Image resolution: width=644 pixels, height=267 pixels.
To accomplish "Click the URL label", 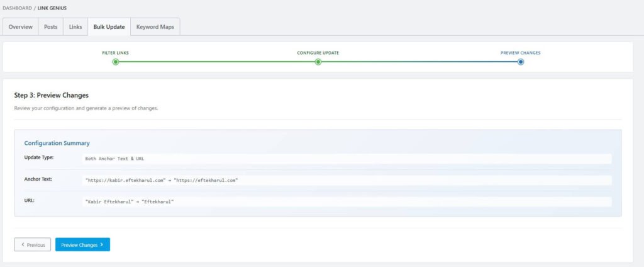I will click(x=29, y=200).
